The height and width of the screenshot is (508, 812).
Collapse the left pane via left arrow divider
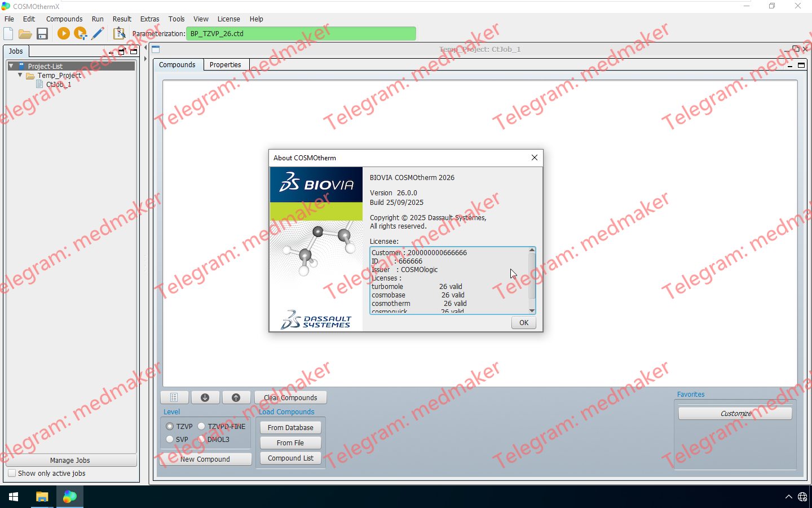145,49
